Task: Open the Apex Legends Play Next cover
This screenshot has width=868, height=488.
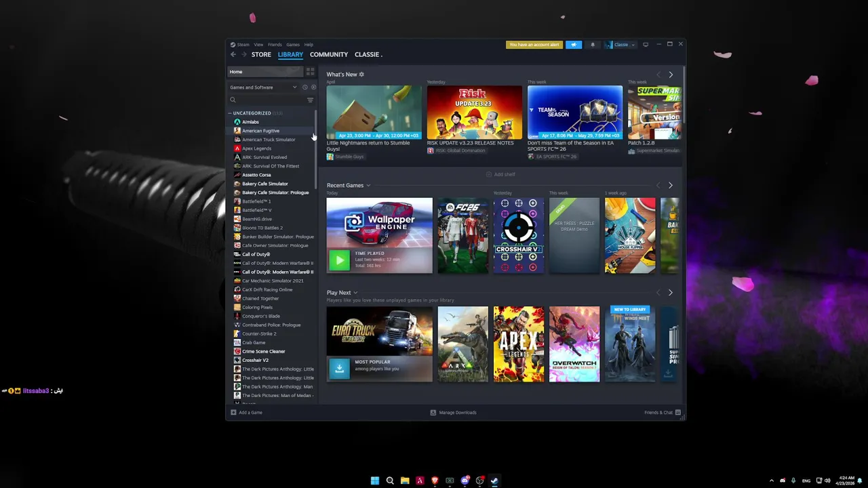Action: [519, 344]
